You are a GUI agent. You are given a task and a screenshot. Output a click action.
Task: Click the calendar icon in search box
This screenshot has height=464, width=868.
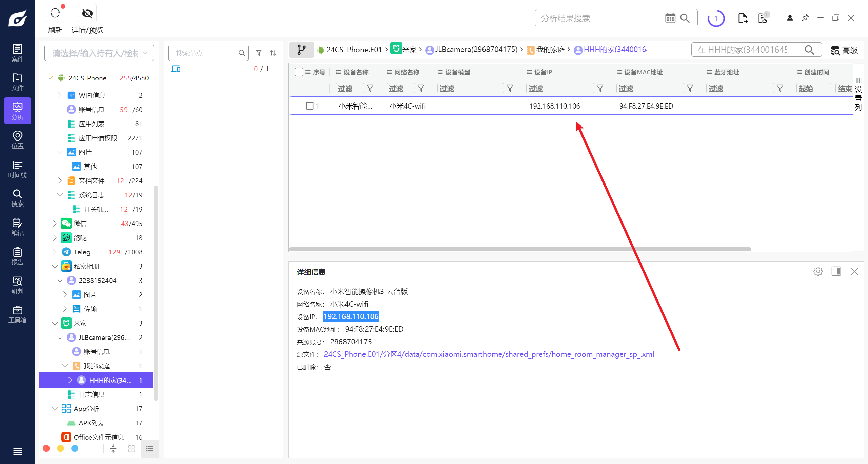pos(670,18)
